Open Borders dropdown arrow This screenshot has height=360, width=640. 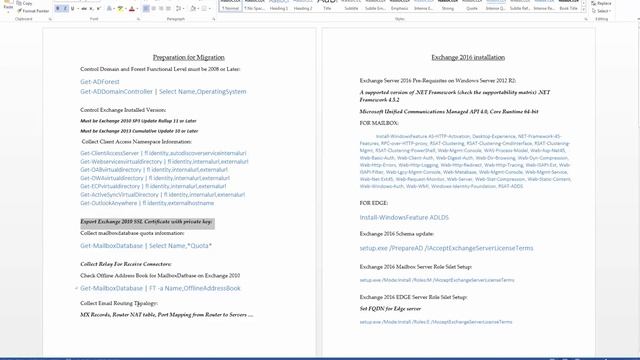point(210,9)
